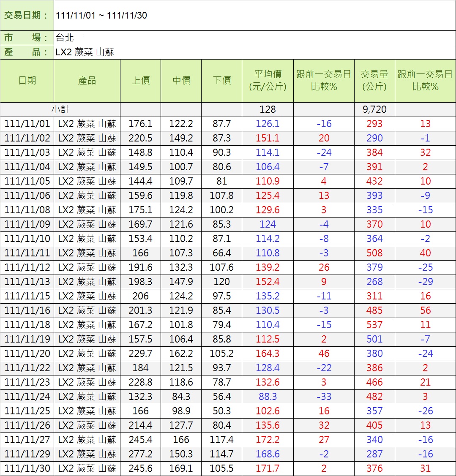The height and width of the screenshot is (476, 456).
Task: Select the date cell 111/11/24
Action: [27, 397]
